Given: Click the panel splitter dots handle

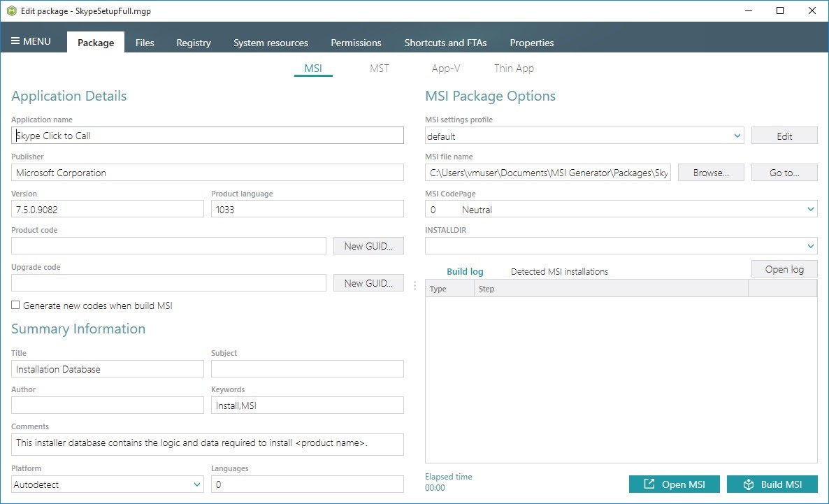Looking at the screenshot, I should [414, 286].
